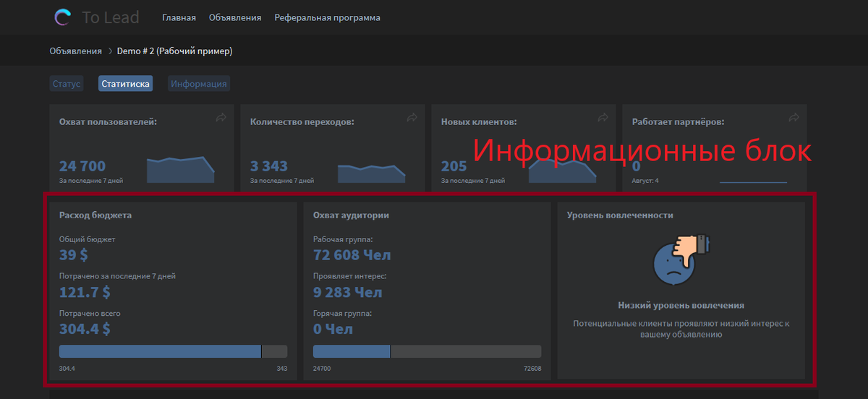Click the Уровень вовлеченности card title
The height and width of the screenshot is (399, 868).
pos(620,215)
